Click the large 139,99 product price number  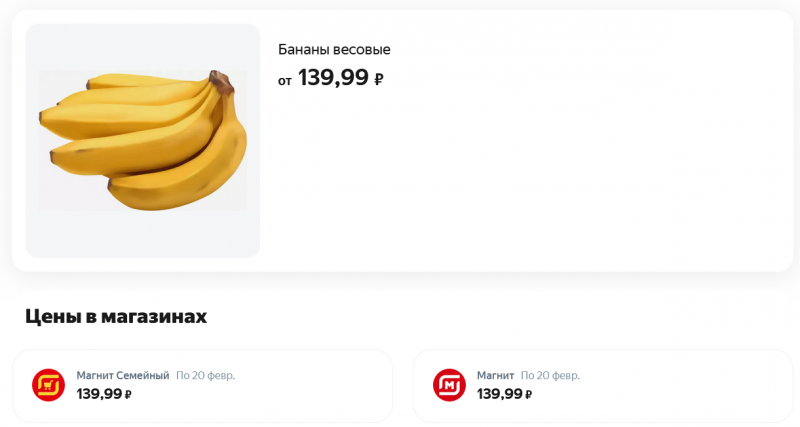(x=333, y=78)
